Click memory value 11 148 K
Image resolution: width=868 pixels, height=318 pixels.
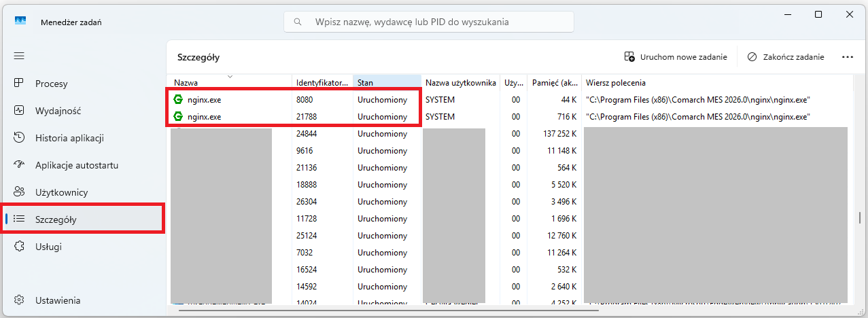point(561,151)
